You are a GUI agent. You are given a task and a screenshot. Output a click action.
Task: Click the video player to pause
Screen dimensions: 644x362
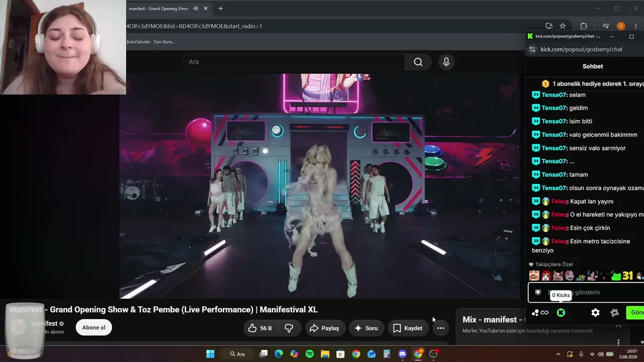click(319, 186)
